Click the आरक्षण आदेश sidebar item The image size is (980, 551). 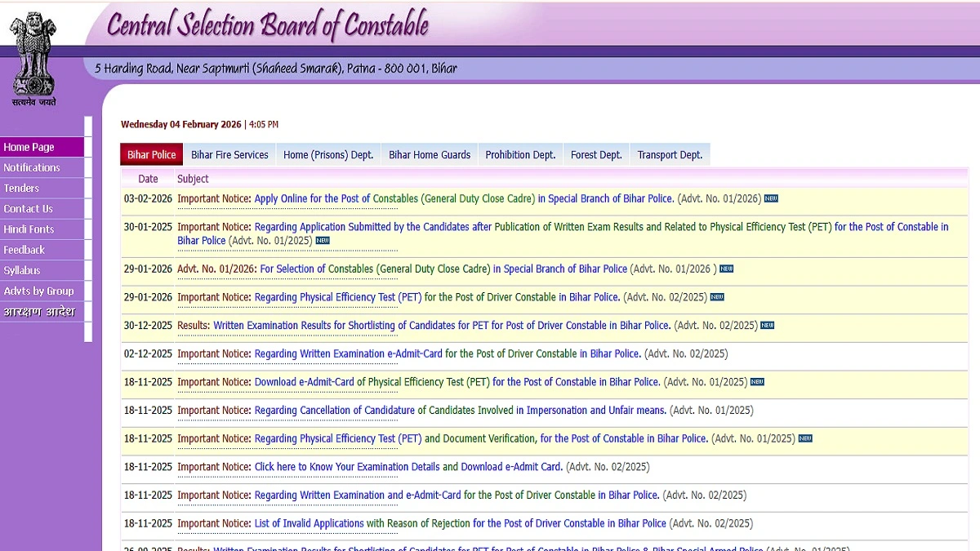point(38,312)
